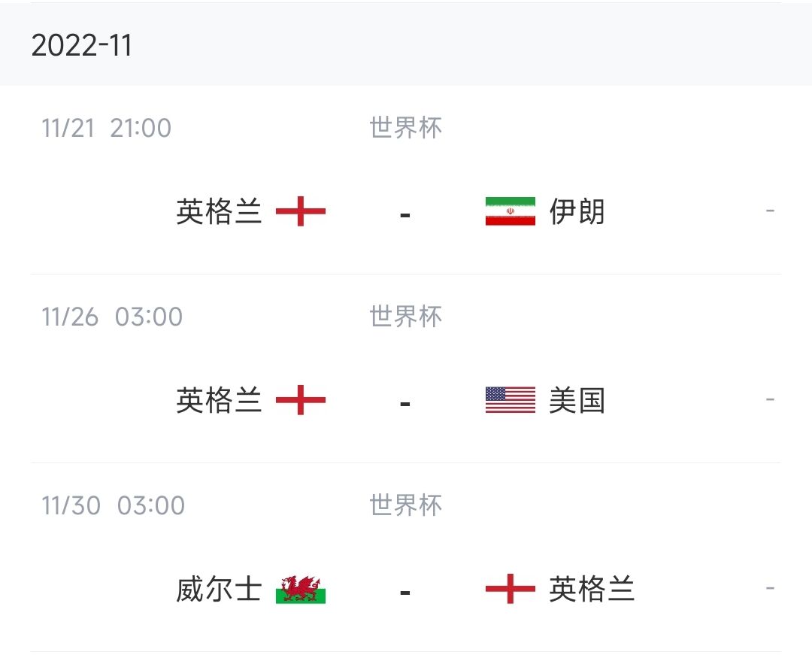Click the 11/30 03:00 match time
This screenshot has height=655, width=812.
click(113, 505)
